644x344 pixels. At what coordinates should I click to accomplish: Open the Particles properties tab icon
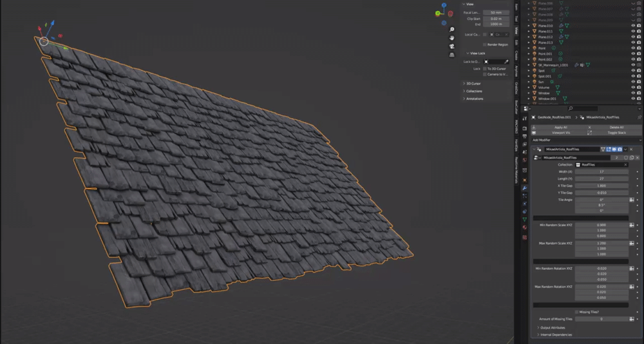point(524,196)
